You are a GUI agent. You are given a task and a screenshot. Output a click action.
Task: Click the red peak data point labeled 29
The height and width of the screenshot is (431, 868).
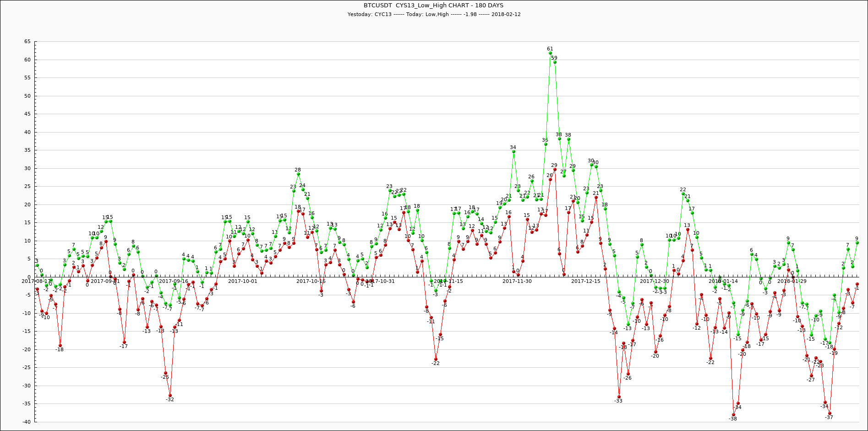pyautogui.click(x=555, y=169)
